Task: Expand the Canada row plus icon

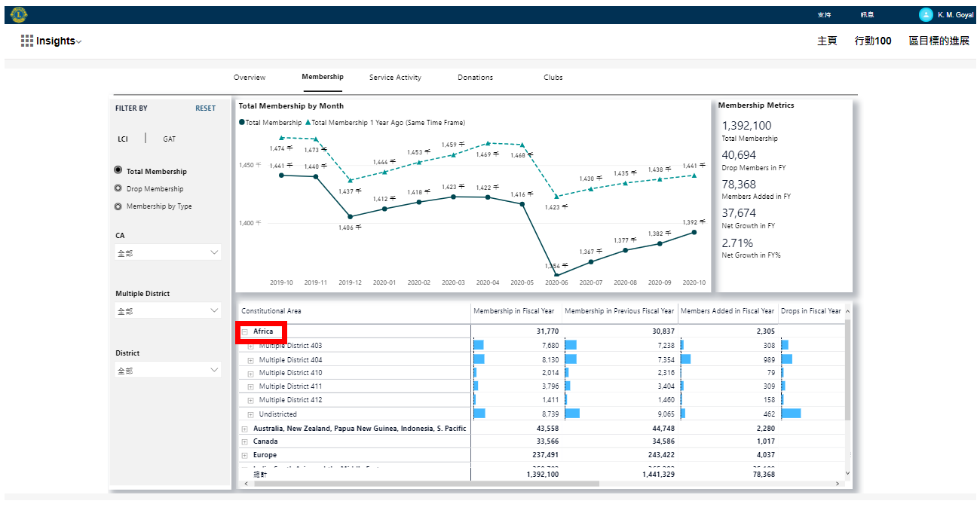Action: tap(245, 441)
